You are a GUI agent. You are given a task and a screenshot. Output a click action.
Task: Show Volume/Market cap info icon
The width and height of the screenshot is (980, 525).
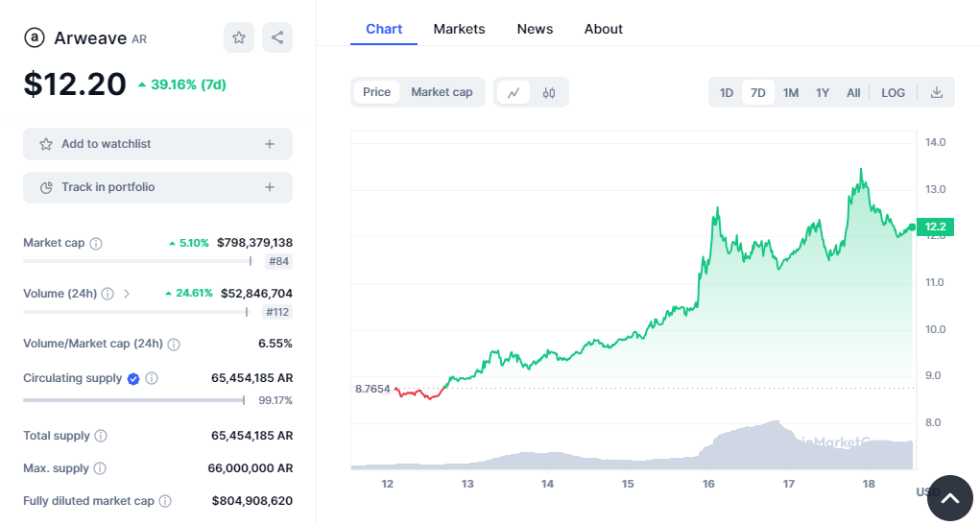tap(174, 345)
